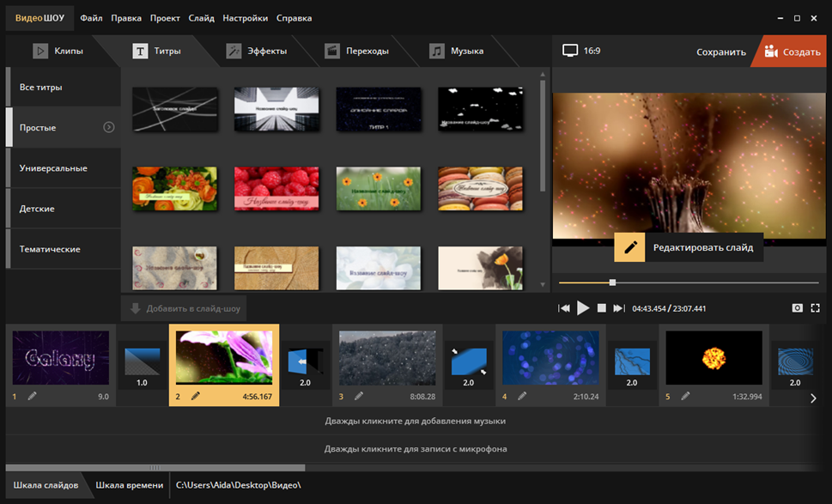Click the horizontal timeline scrollbar

pyautogui.click(x=155, y=468)
